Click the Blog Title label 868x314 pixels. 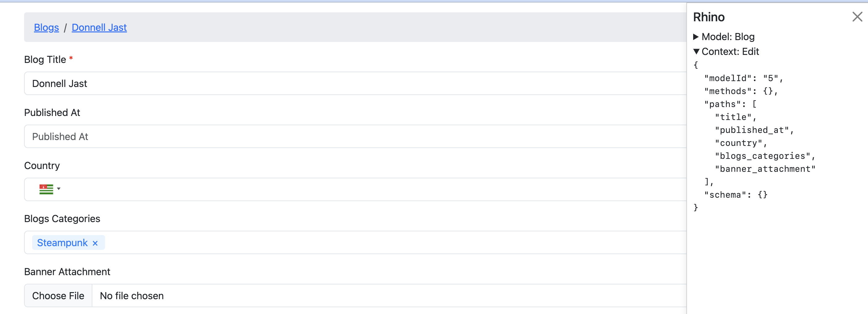[45, 60]
